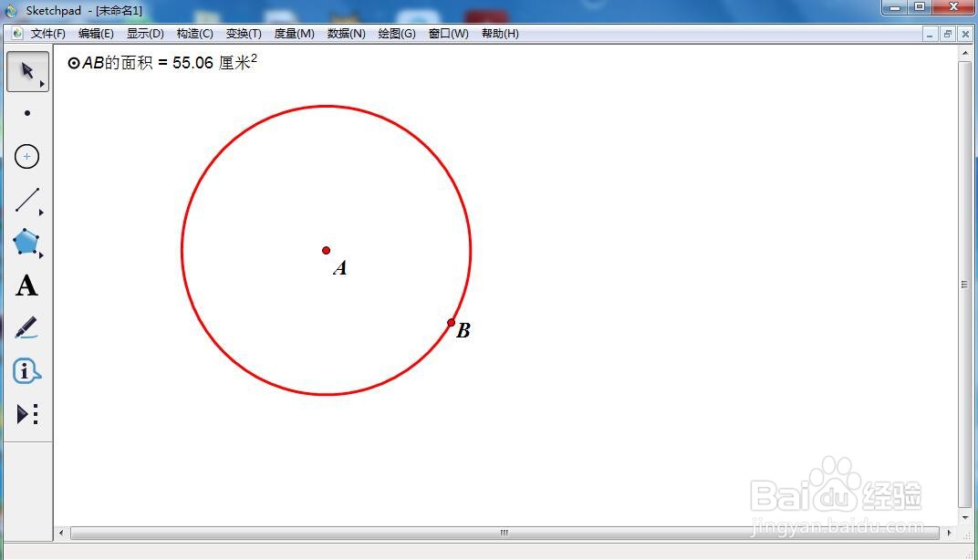Select the Marker pen tool
Viewport: 978px width, 560px height.
tap(26, 327)
